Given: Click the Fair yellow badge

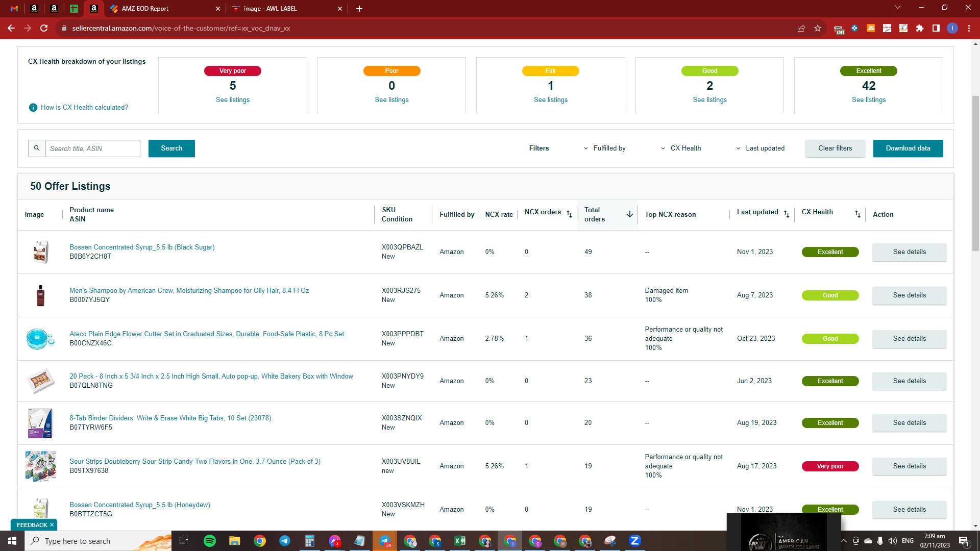Looking at the screenshot, I should click(551, 71).
